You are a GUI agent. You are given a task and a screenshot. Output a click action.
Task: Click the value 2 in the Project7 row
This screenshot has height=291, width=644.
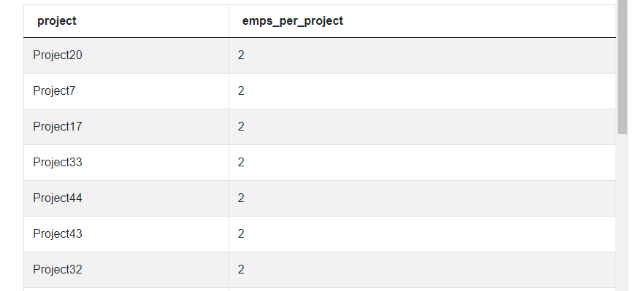coord(241,90)
